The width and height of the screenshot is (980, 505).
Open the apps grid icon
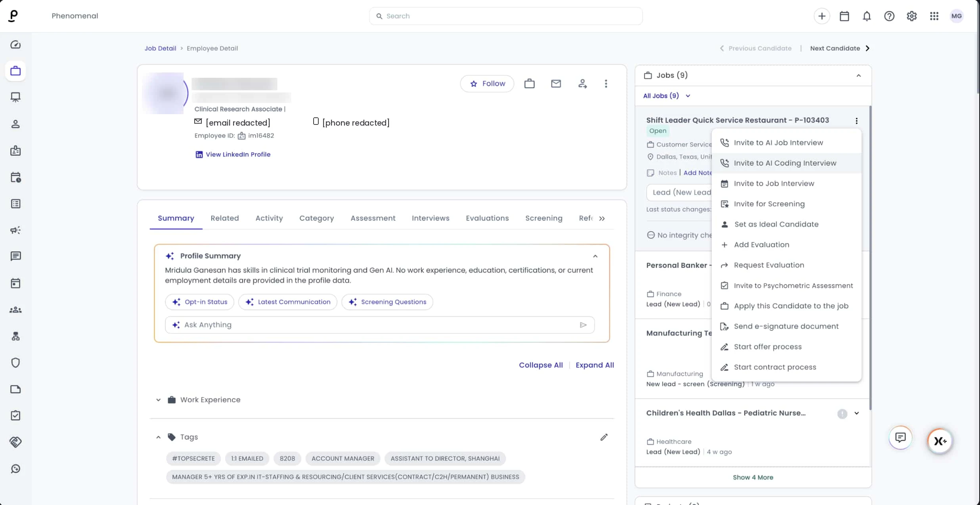pyautogui.click(x=934, y=16)
